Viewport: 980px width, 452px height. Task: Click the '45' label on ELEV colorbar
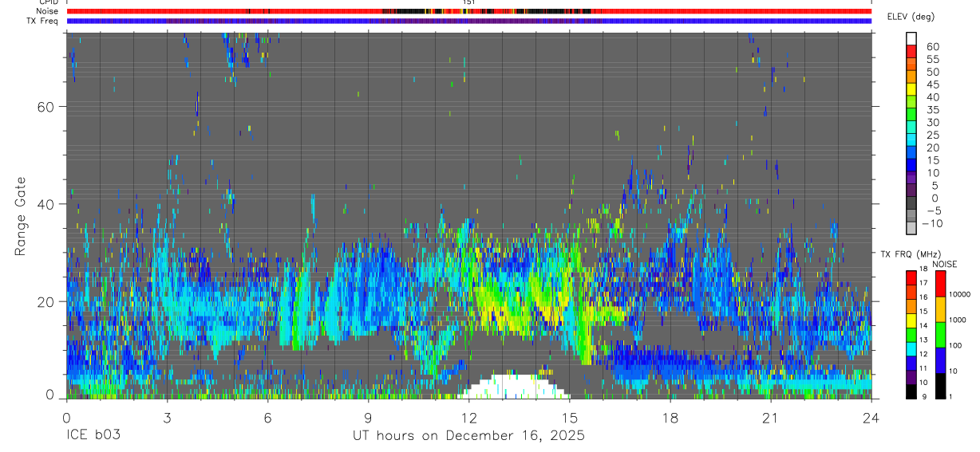point(932,85)
